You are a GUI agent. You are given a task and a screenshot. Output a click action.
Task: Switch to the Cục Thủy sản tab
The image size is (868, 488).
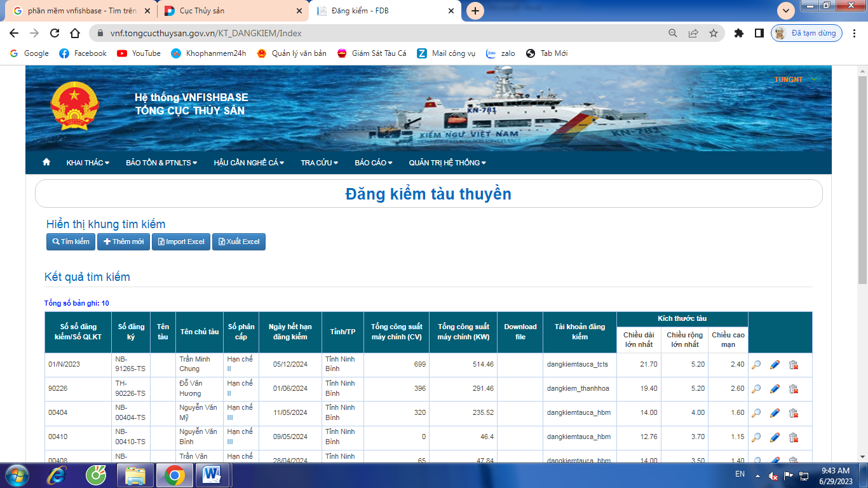coord(233,11)
